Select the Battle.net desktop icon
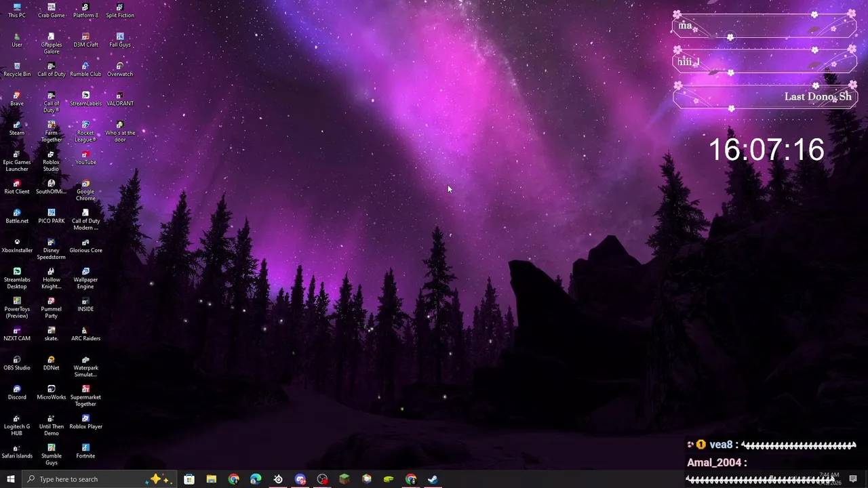Screen dimensions: 868x488 pyautogui.click(x=17, y=216)
